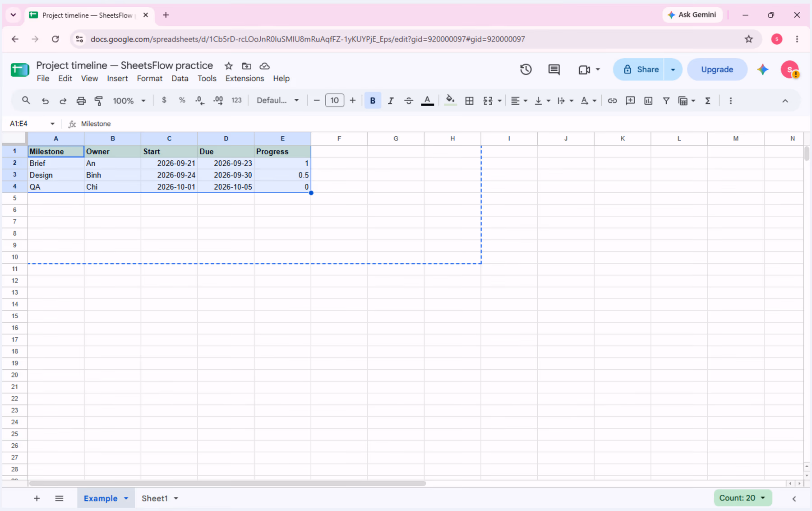Viewport: 812px width, 511px height.
Task: Click the create filter funnel icon
Action: (666, 101)
